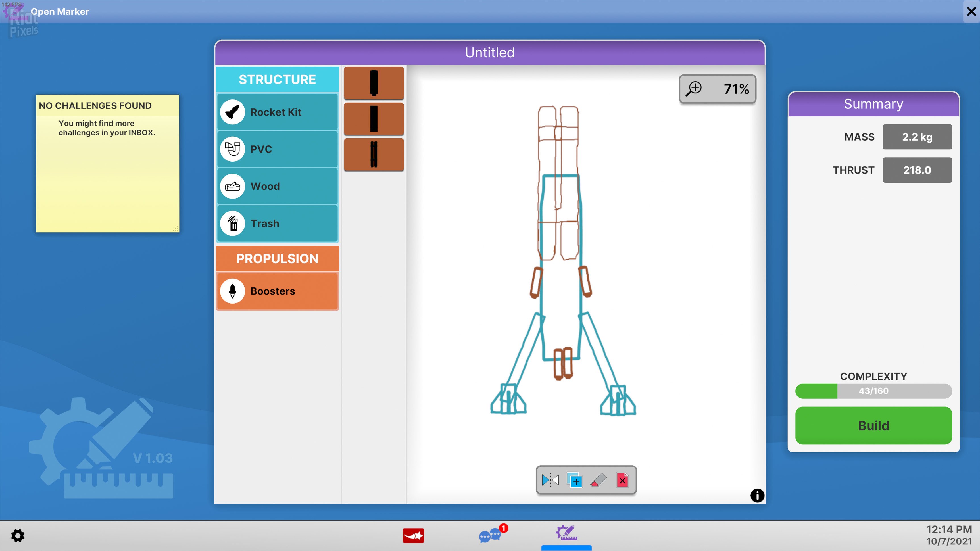Expand the STRUCTURE section header
The height and width of the screenshot is (551, 980).
click(x=277, y=79)
